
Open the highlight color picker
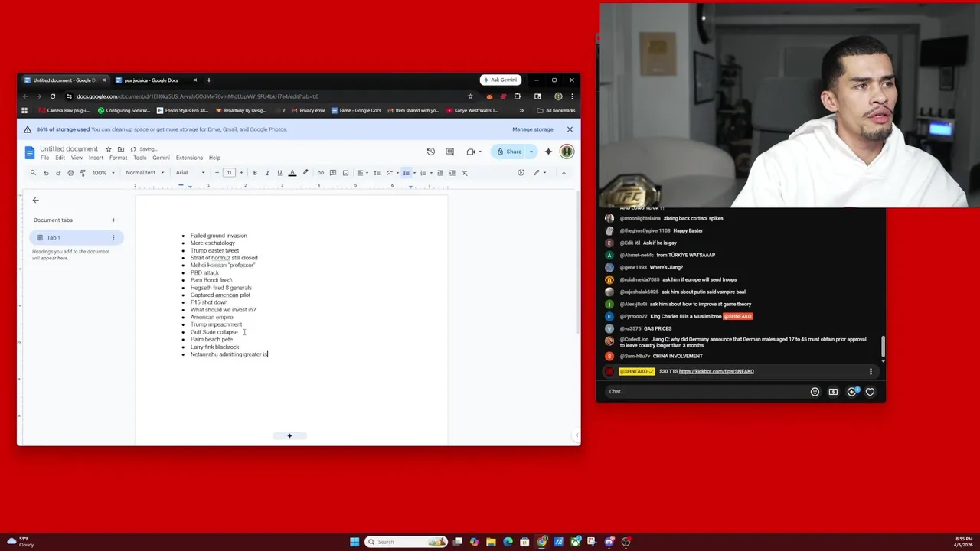(x=305, y=173)
